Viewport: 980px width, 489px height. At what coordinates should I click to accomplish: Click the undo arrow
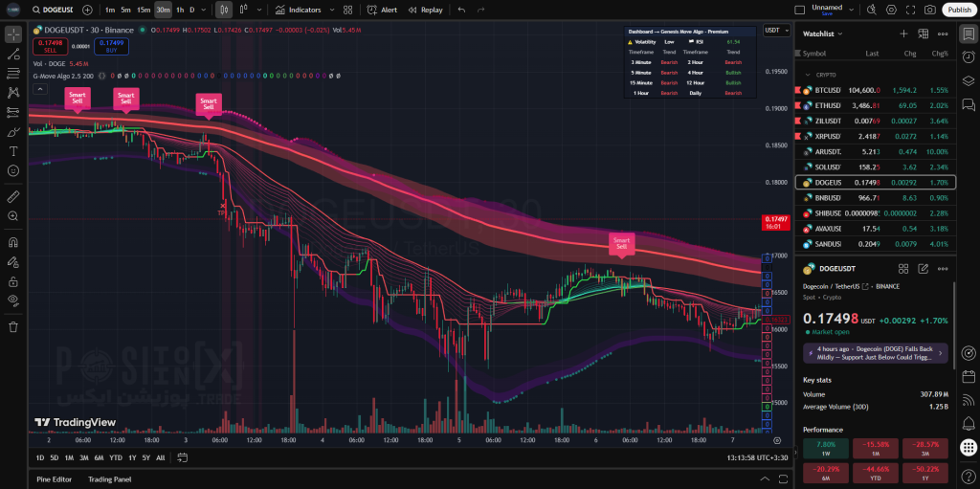(x=461, y=10)
